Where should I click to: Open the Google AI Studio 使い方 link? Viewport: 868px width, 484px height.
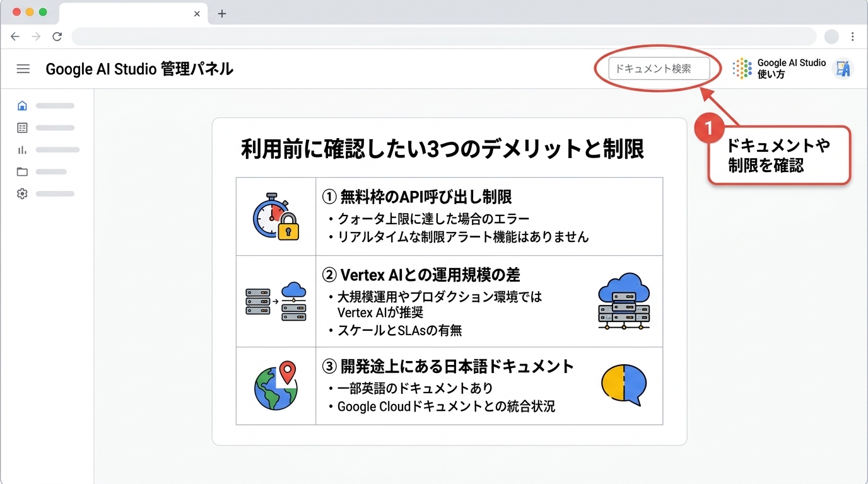(x=791, y=68)
